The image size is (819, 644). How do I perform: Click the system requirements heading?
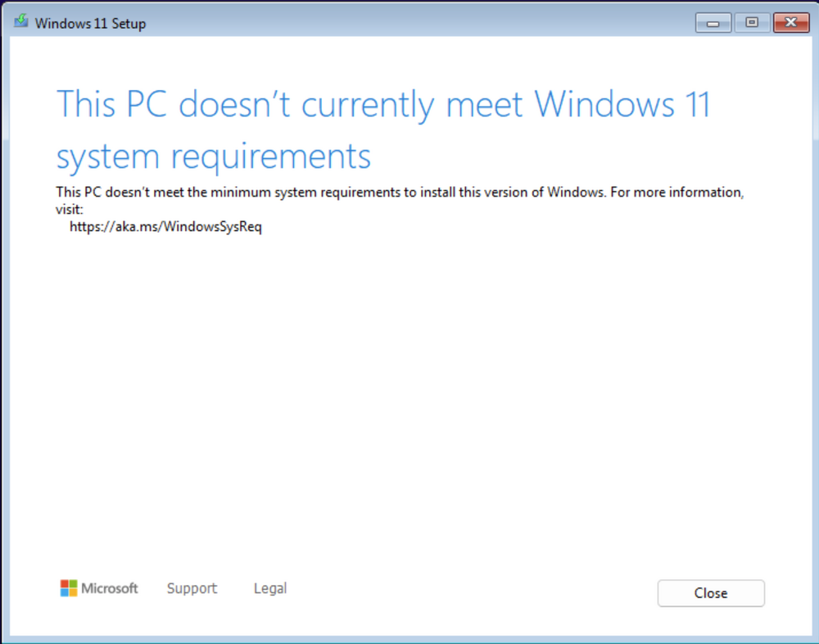[x=383, y=129]
